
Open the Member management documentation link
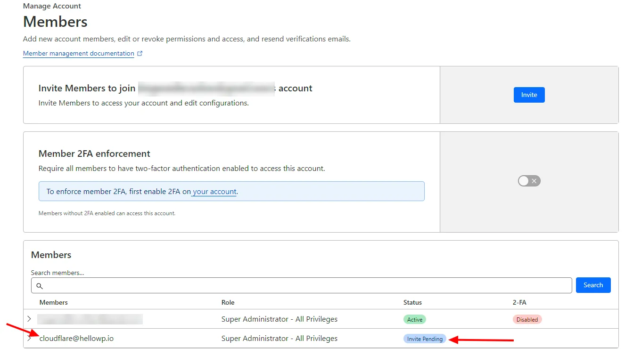coord(79,53)
